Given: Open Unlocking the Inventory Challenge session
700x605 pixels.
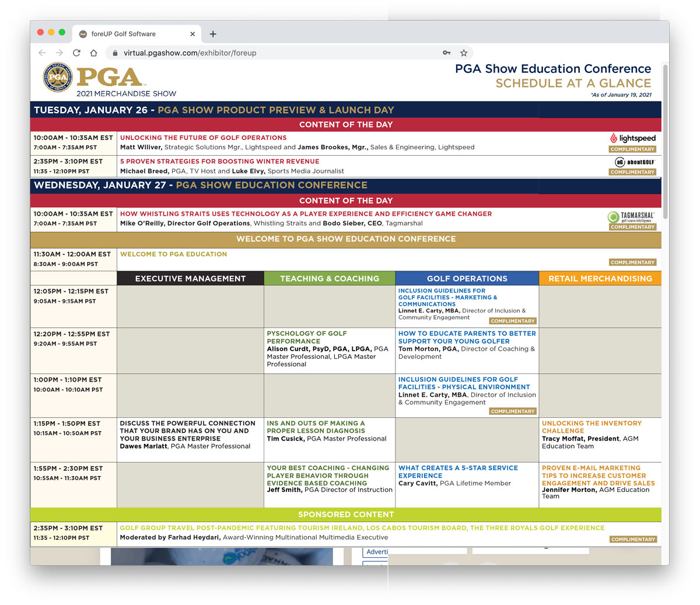Looking at the screenshot, I should tap(591, 427).
